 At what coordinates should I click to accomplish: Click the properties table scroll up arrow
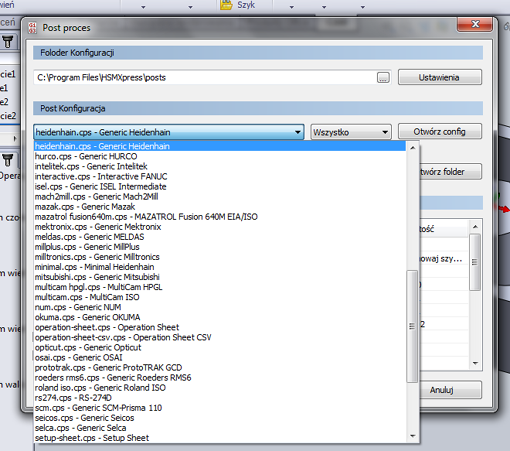(475, 227)
